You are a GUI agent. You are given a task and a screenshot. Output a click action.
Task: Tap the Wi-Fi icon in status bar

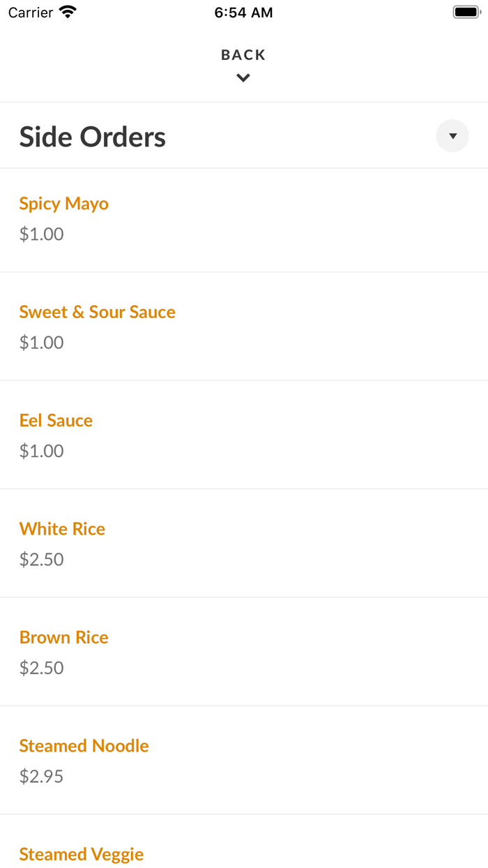[x=68, y=12]
